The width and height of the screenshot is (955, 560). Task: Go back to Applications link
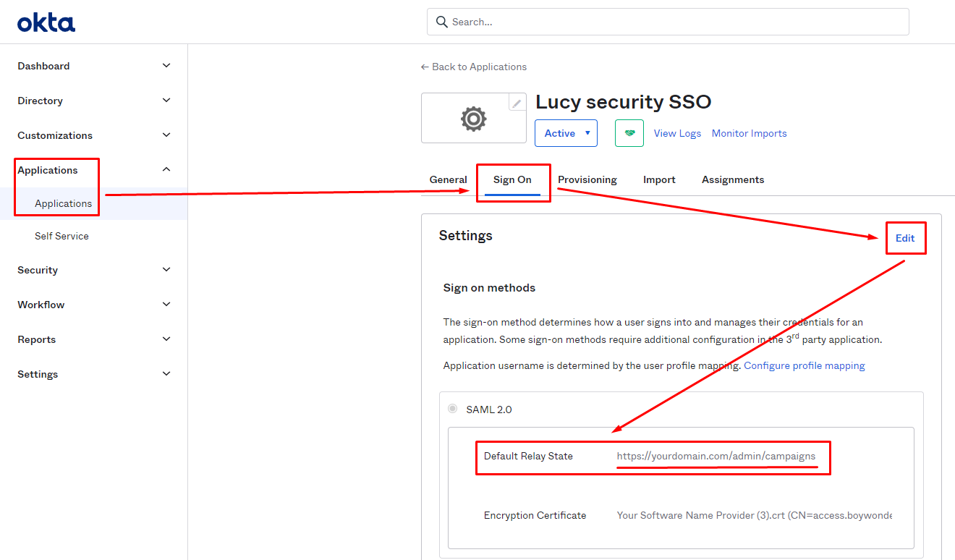pos(474,67)
